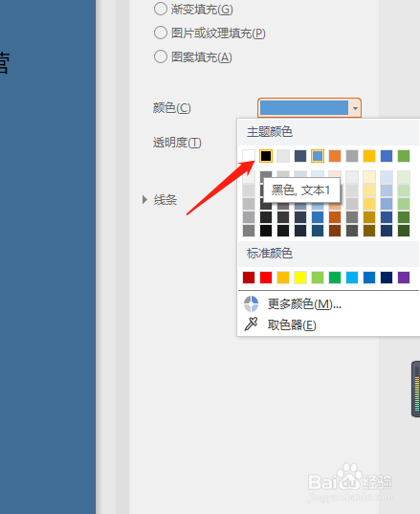
Task: Choose light green standard color
Action: [318, 278]
